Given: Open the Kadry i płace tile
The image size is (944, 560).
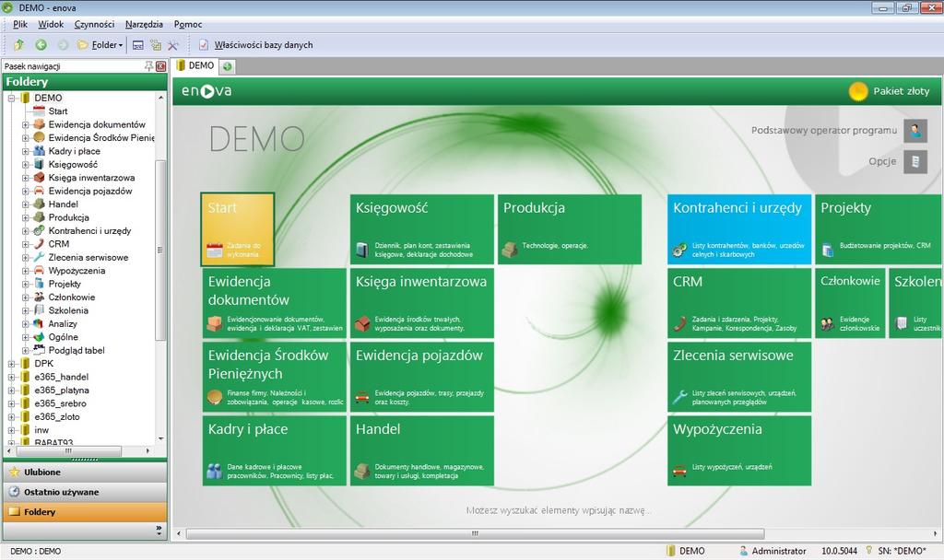Looking at the screenshot, I should pyautogui.click(x=274, y=451).
